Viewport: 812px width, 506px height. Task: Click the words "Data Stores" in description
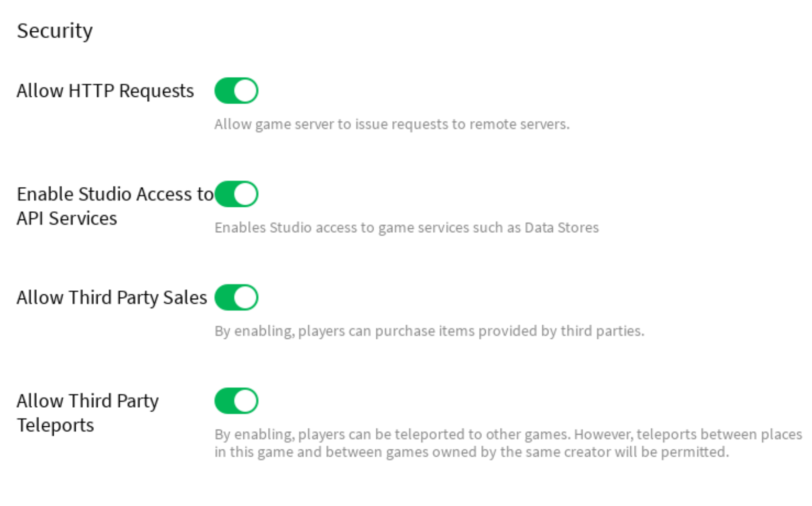tap(561, 228)
